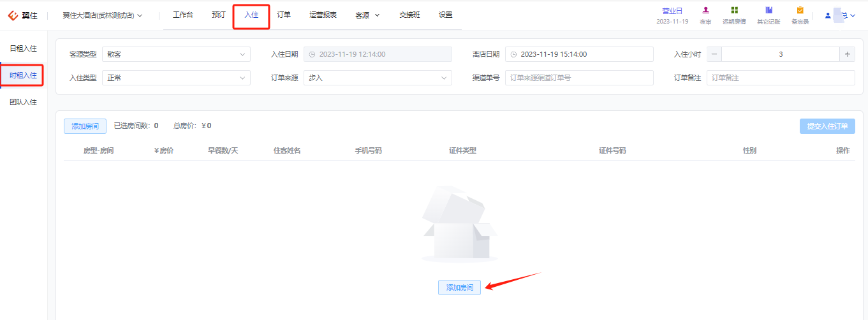Screen dimensions: 868x320
Task: Click the 提交入住订单 button
Action: point(827,126)
